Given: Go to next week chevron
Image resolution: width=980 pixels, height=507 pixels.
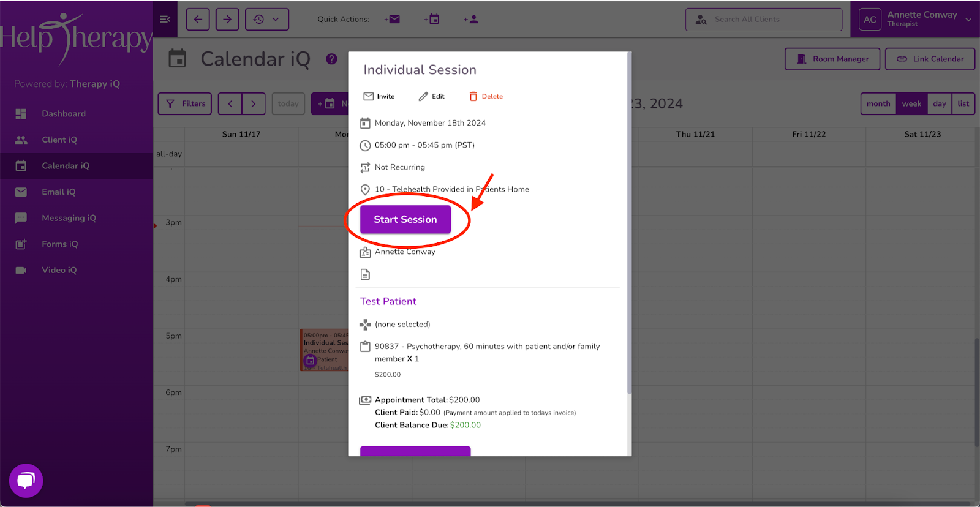Looking at the screenshot, I should coord(254,103).
